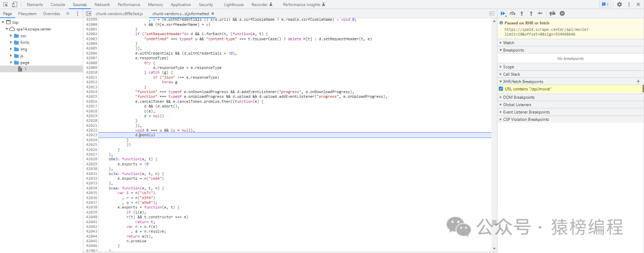This screenshot has height=253, width=644.
Task: Close the chunk-vendors formatted file tab
Action: coord(213,14)
